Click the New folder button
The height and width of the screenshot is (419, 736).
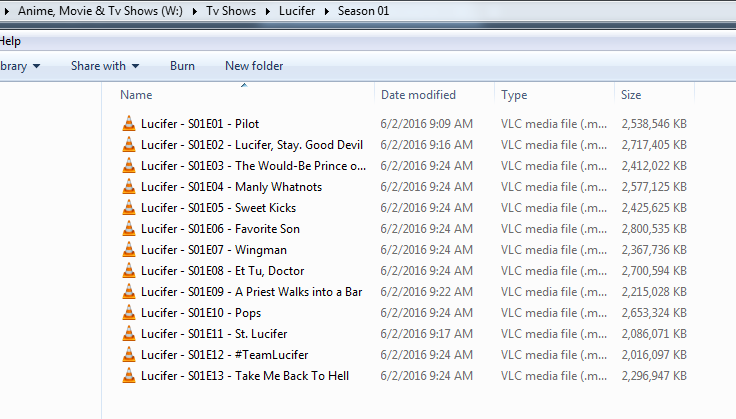pyautogui.click(x=254, y=66)
